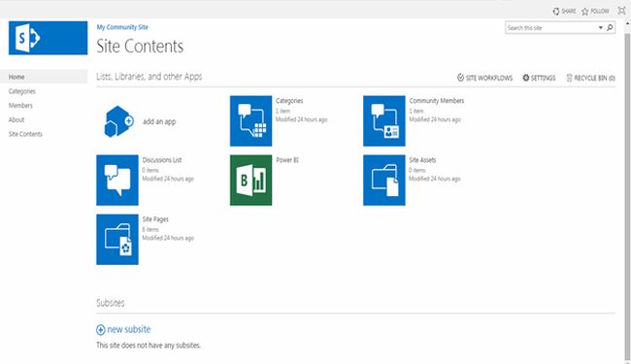Click 'Lists, Libraries, and other Apps' heading

[x=149, y=77]
